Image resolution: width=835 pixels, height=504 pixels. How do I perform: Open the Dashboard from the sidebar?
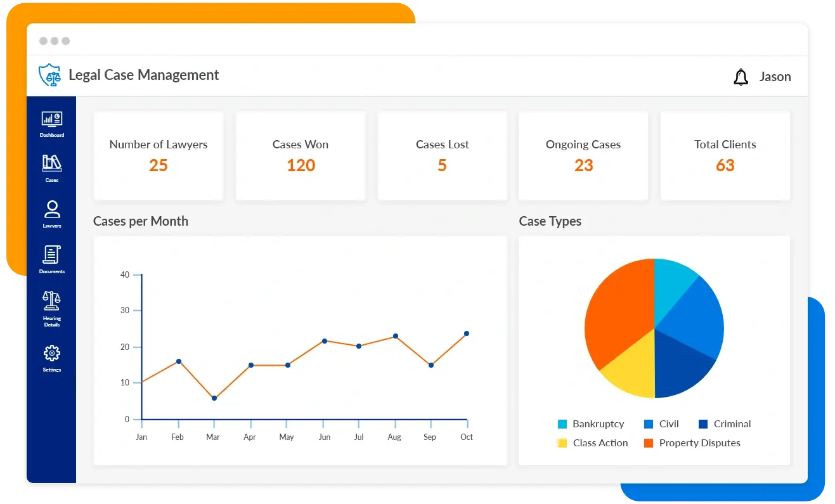point(51,124)
